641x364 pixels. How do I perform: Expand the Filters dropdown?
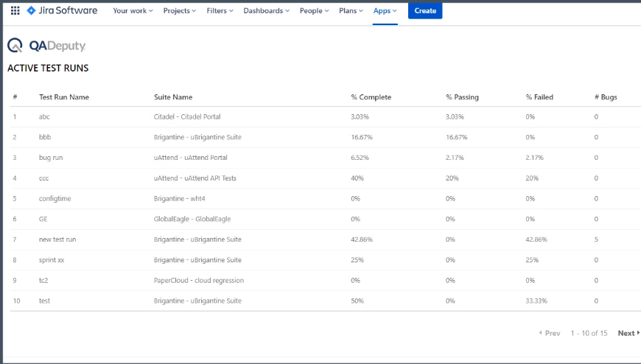coord(220,11)
